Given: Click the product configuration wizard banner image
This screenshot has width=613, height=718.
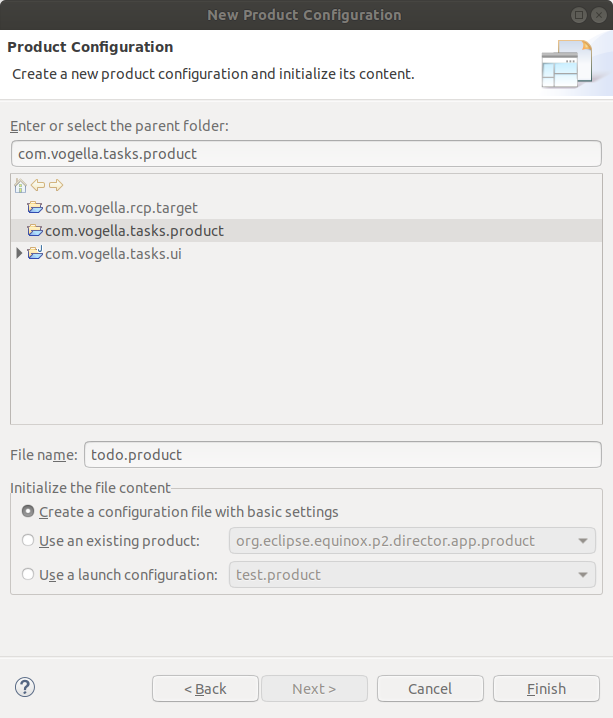Looking at the screenshot, I should pyautogui.click(x=567, y=64).
